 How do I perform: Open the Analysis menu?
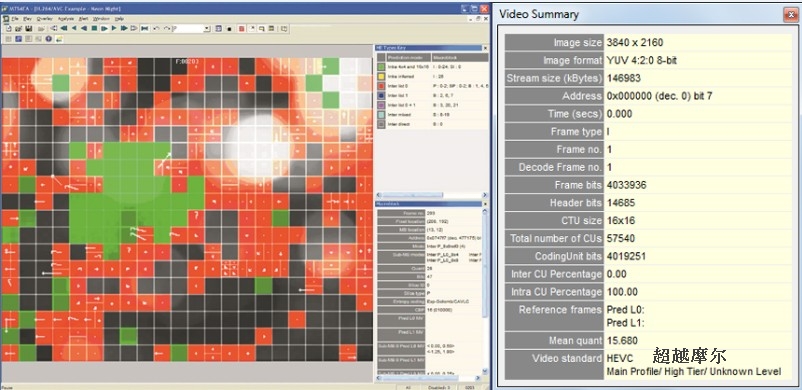pos(65,19)
